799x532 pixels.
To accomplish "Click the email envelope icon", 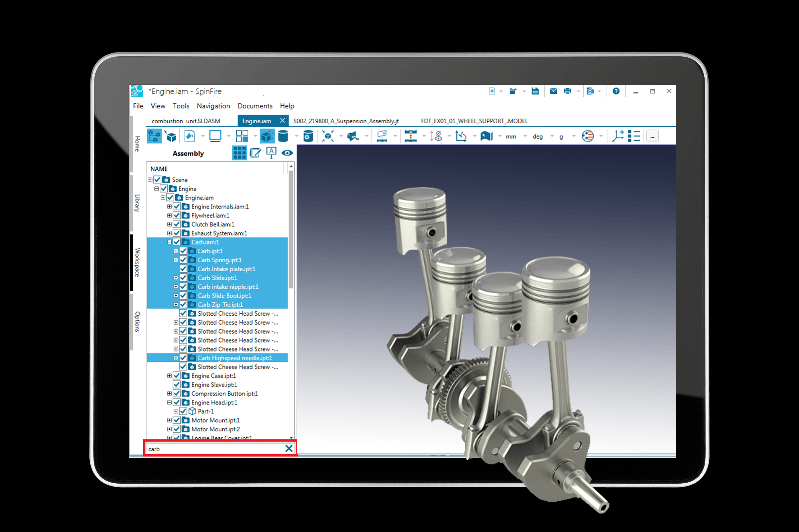I will pyautogui.click(x=553, y=91).
